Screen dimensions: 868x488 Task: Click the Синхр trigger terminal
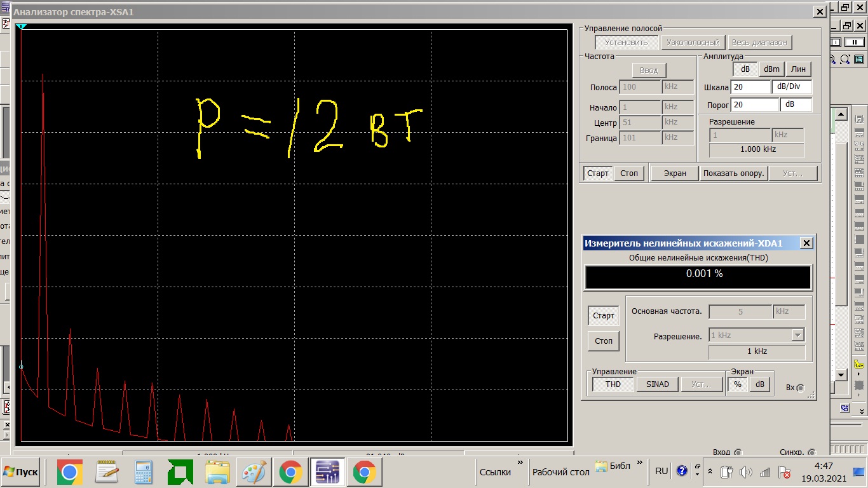[811, 452]
